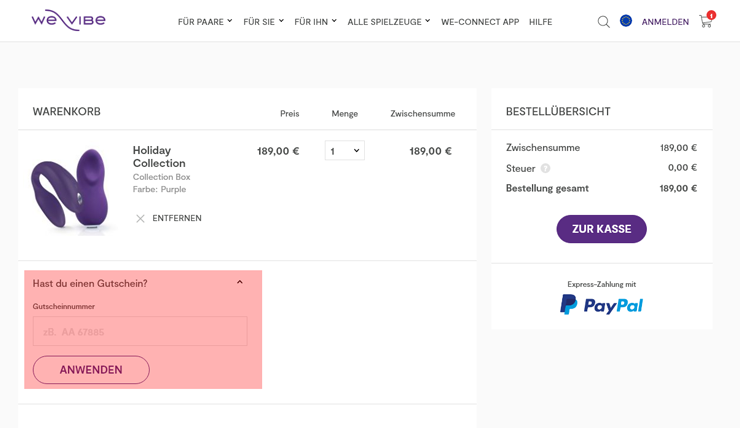
Task: Click the Hast du einen Gutschein? heading
Action: tap(90, 284)
